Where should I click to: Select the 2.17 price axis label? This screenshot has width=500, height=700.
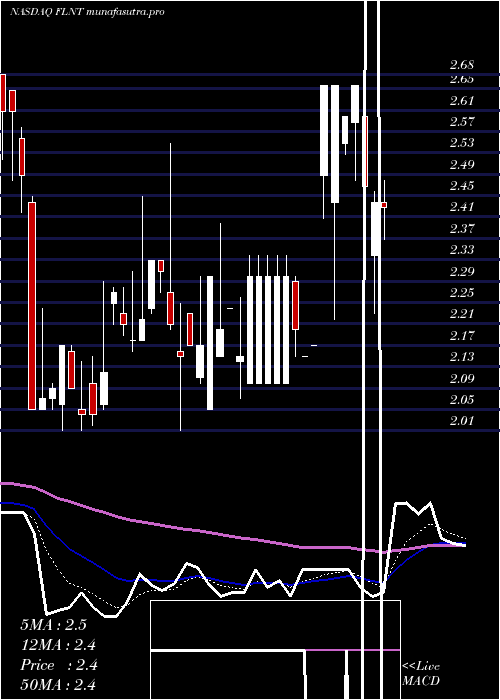coord(462,335)
